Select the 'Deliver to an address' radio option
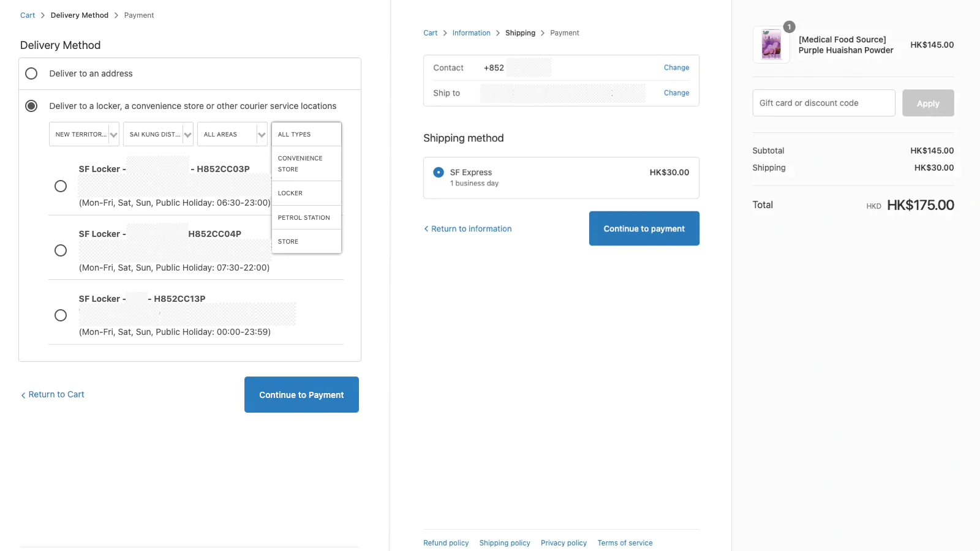 click(x=31, y=73)
